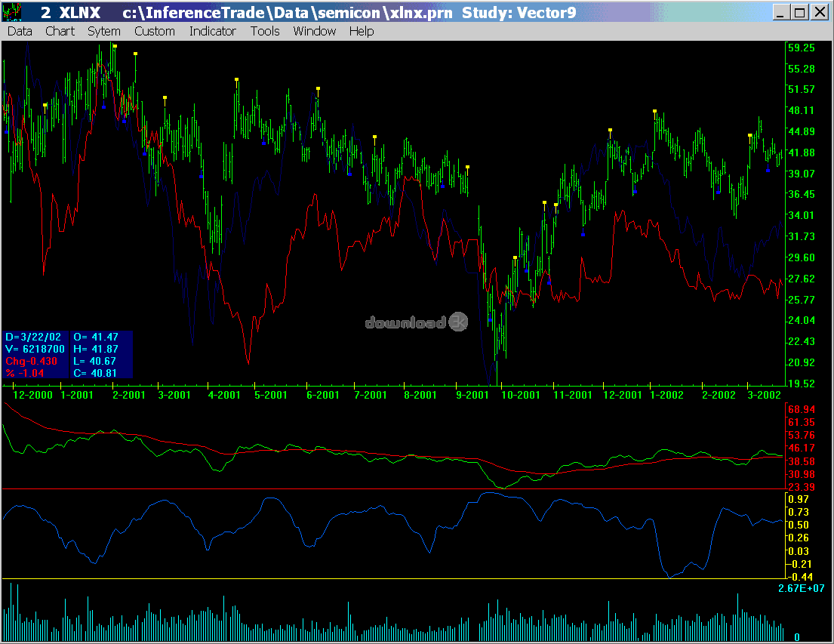Click the 22.43 price scale label

coord(802,341)
